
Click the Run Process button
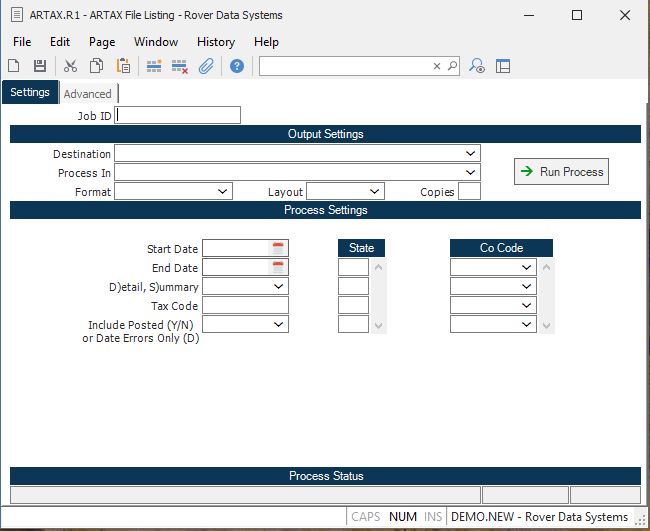click(561, 172)
